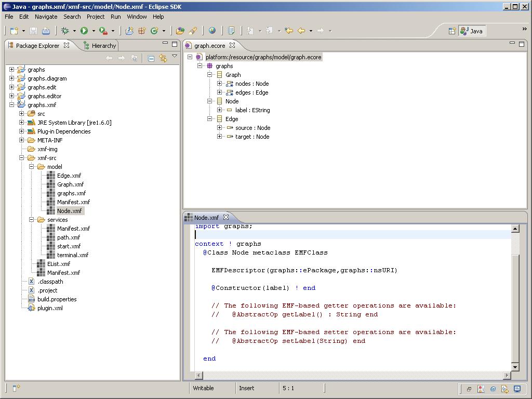The image size is (532, 399).
Task: Collapse the services folder
Action: pos(32,220)
